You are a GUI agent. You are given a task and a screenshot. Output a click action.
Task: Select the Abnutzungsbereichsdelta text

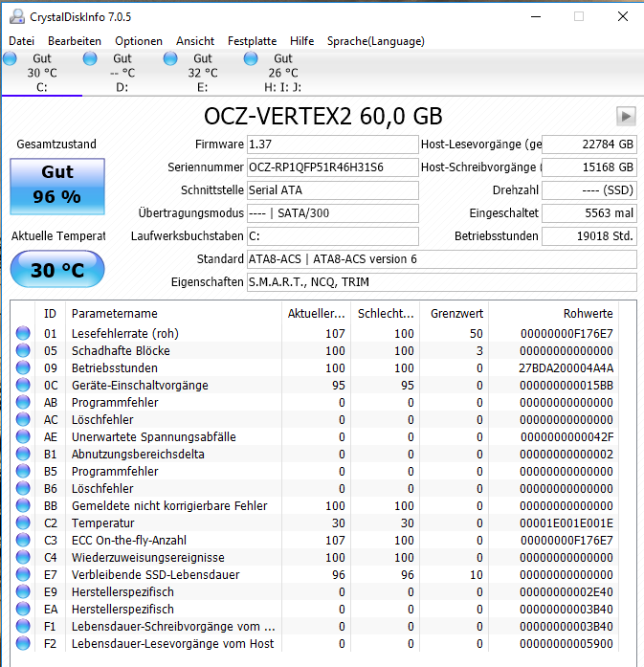coord(138,455)
